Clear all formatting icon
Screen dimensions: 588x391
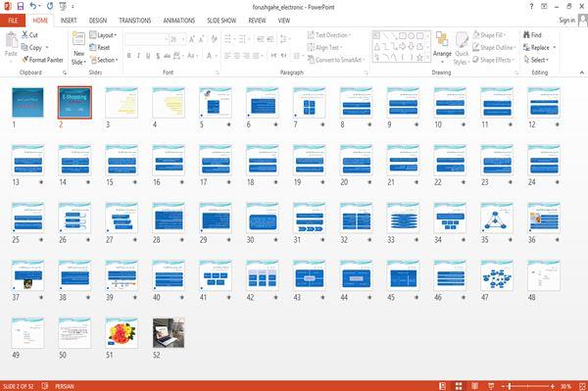pyautogui.click(x=214, y=39)
